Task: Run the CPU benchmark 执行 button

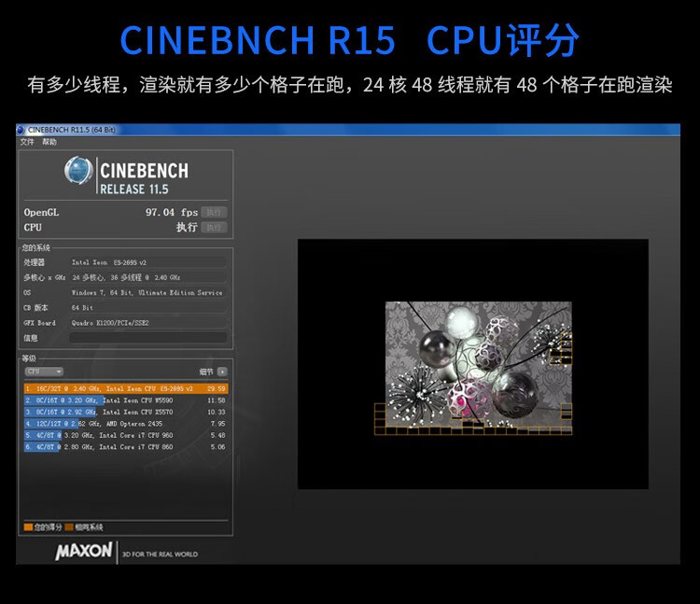Action: point(214,227)
